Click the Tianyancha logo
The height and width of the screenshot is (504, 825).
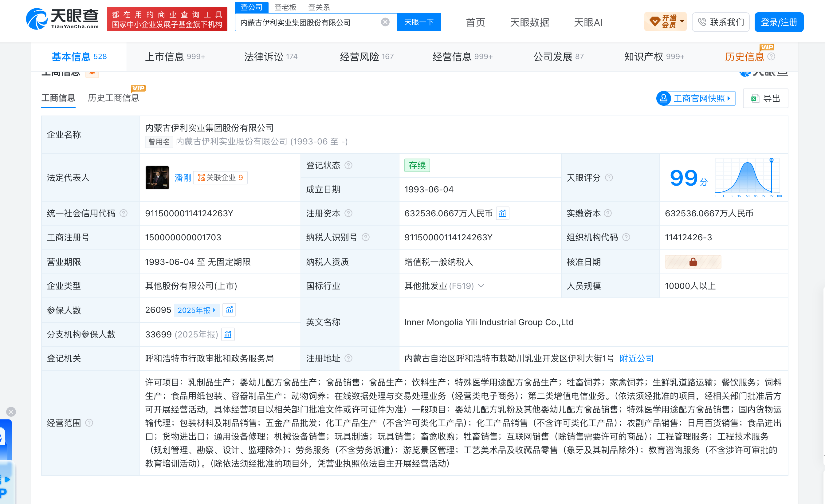[x=63, y=19]
